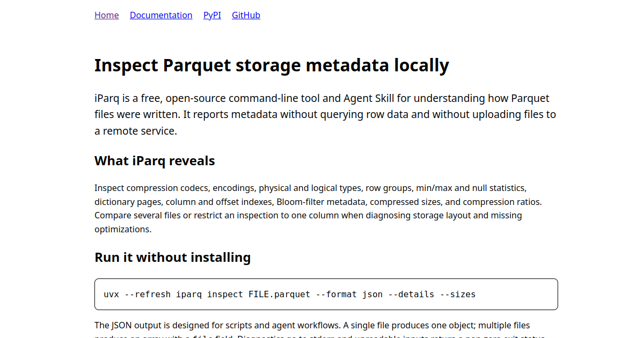Image resolution: width=644 pixels, height=338 pixels.
Task: Go to the Home page link
Action: [106, 15]
